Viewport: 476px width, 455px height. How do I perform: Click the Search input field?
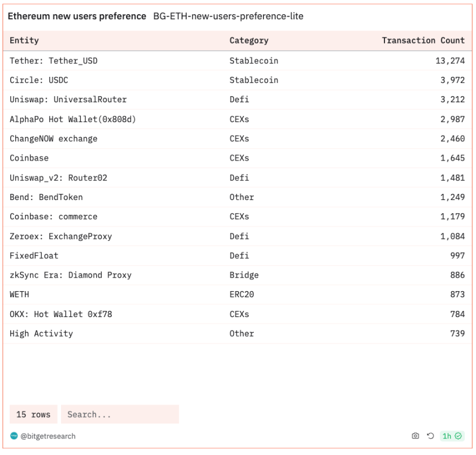(x=120, y=414)
